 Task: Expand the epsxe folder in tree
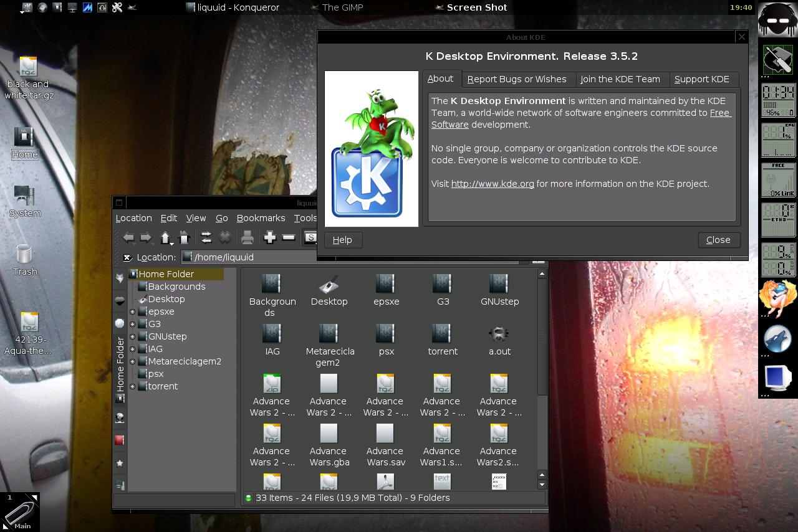pyautogui.click(x=132, y=311)
